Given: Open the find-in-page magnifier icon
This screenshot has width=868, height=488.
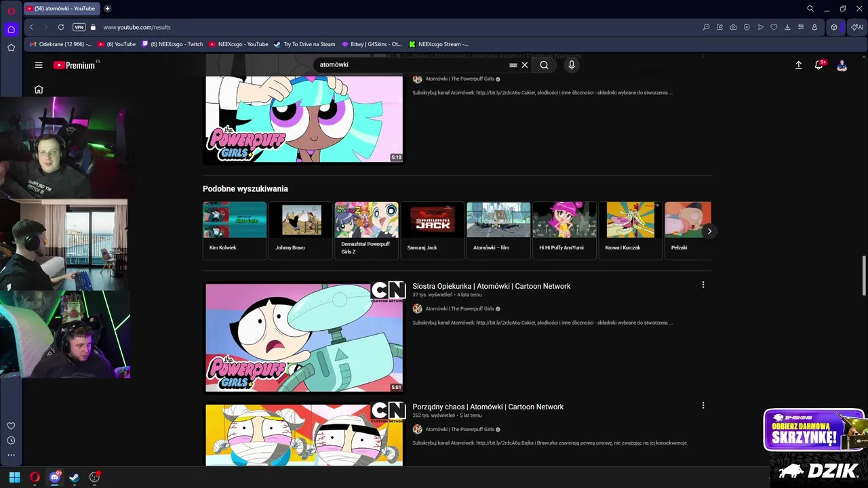Looking at the screenshot, I should pos(706,27).
